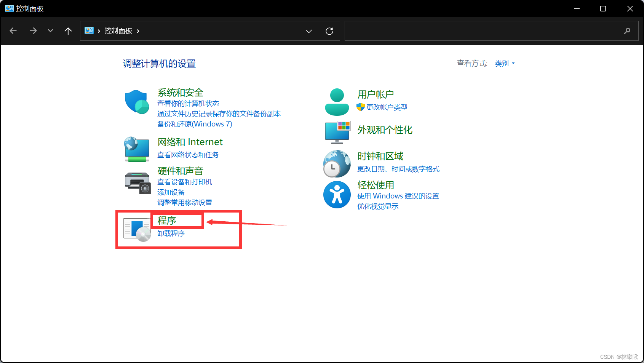Open 更改日期、时间或数字格式 link

(x=398, y=169)
